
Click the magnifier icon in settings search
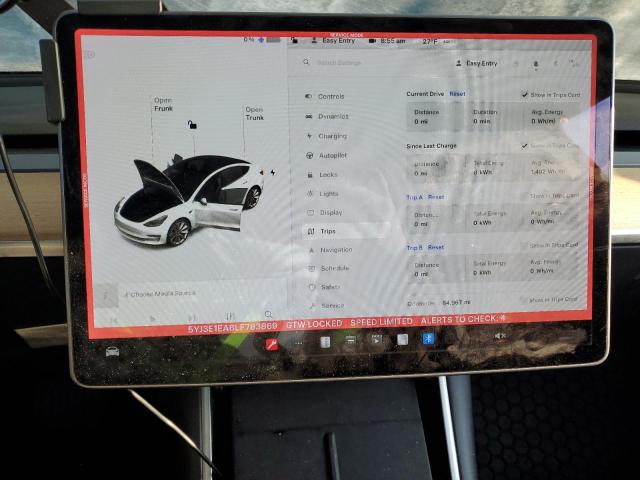[x=306, y=62]
